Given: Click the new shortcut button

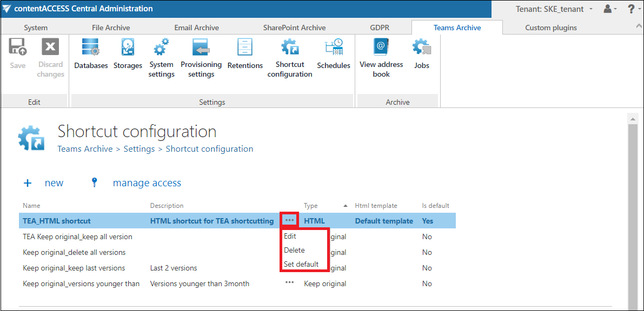Looking at the screenshot, I should [44, 183].
